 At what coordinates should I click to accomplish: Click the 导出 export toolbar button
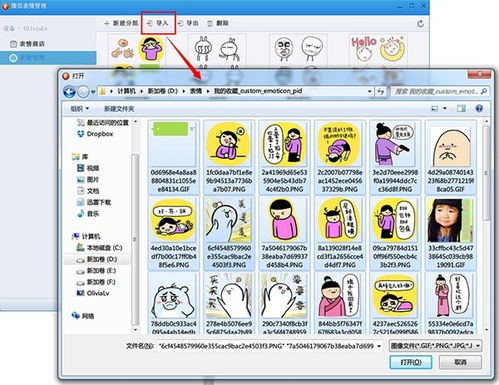tap(188, 23)
